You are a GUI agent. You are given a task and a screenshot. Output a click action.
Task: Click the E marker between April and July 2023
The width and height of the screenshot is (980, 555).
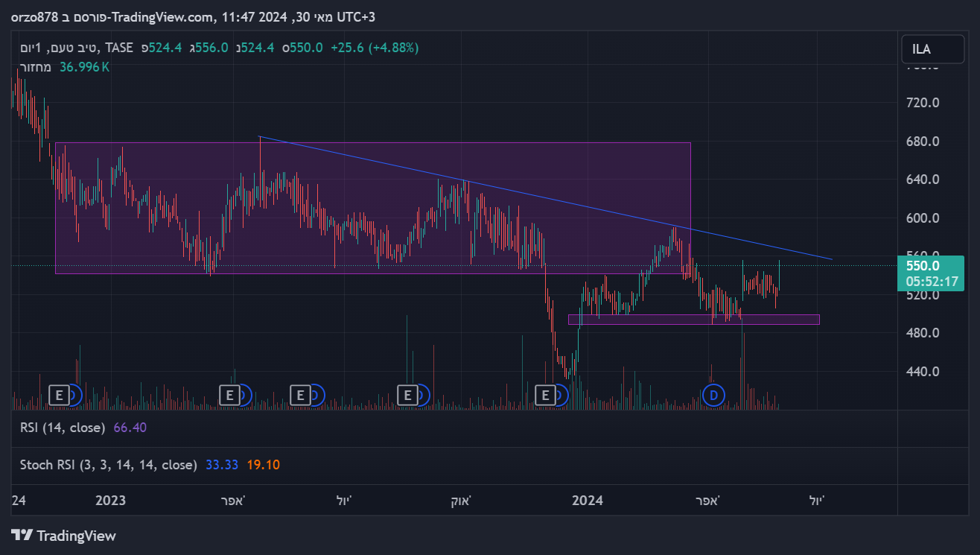click(x=300, y=394)
